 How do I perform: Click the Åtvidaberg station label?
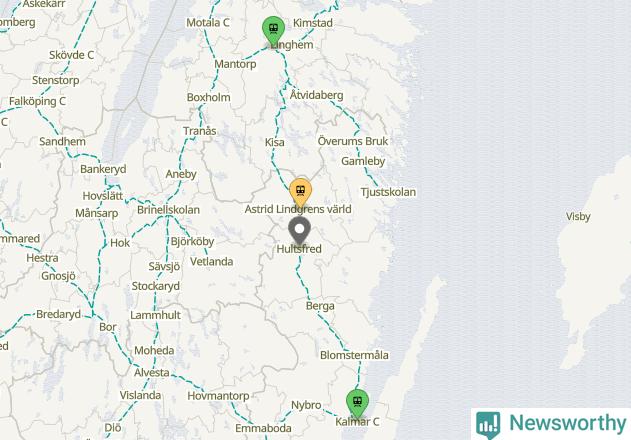point(316,95)
